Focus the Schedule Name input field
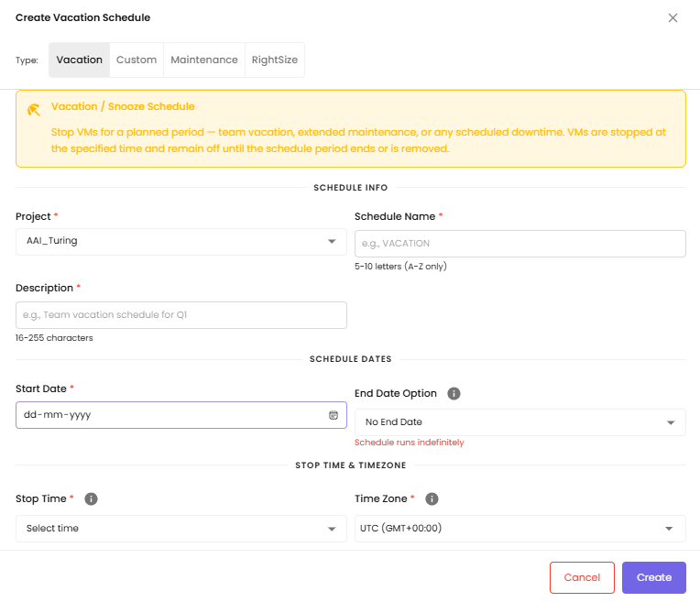Viewport: 700px width, 602px height. pyautogui.click(x=520, y=244)
